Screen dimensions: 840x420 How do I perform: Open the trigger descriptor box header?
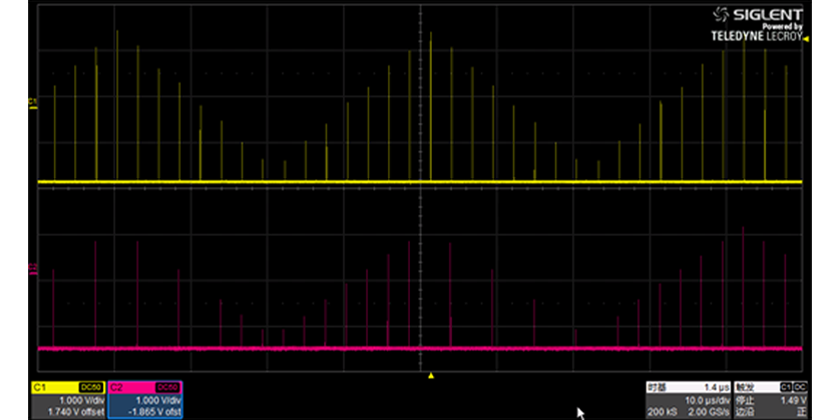point(755,386)
